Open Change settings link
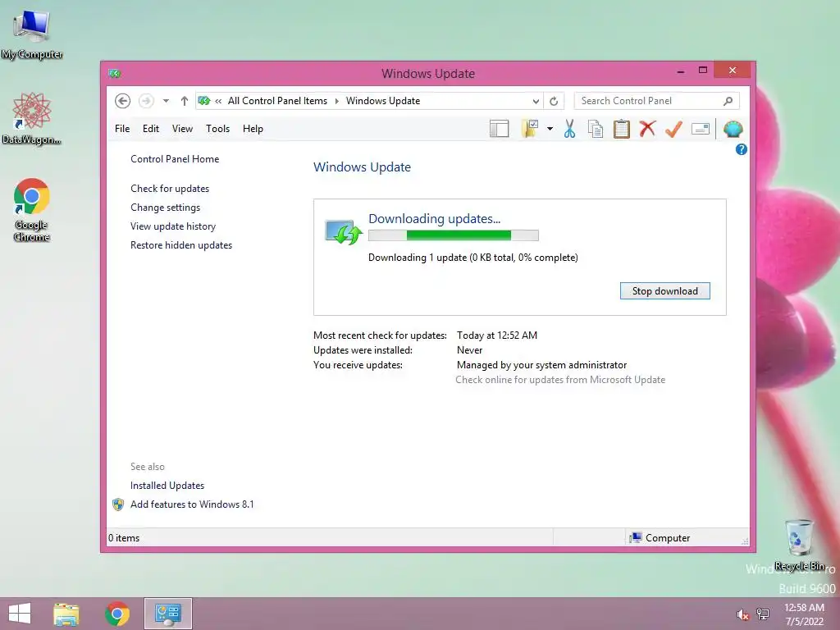 coord(165,208)
